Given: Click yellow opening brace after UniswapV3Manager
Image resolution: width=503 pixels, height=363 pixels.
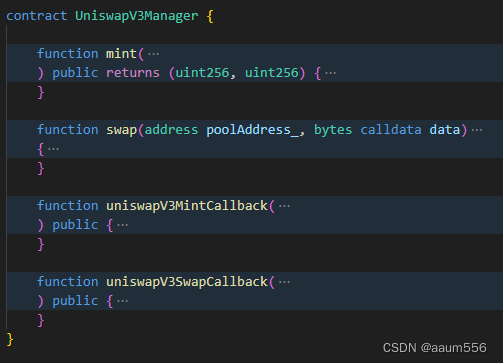Looking at the screenshot, I should point(210,16).
